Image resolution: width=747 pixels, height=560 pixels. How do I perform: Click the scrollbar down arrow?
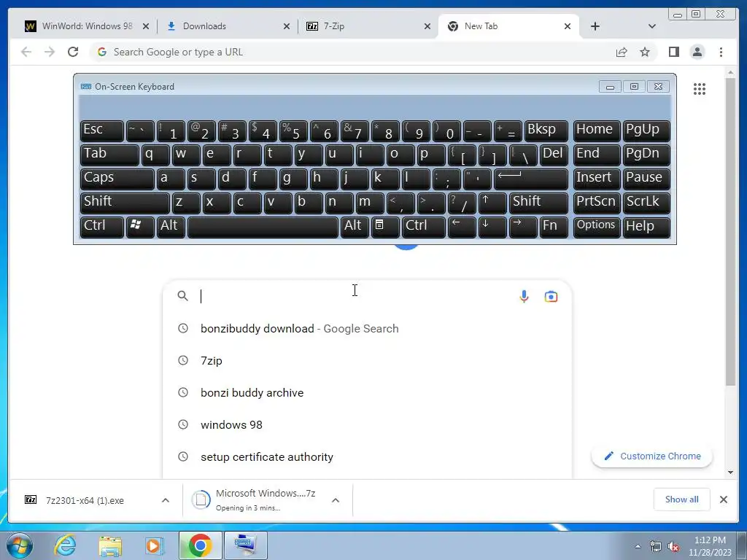coord(731,472)
